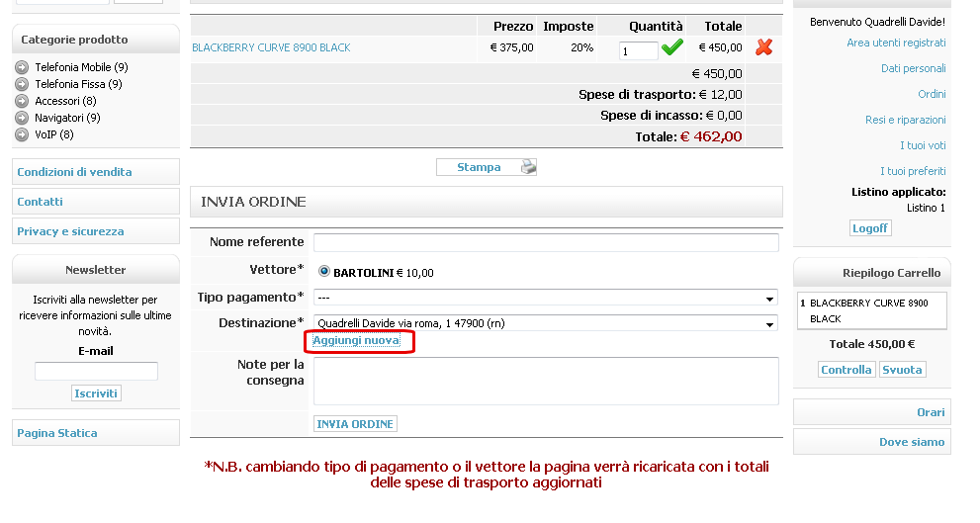Open Ordini link
The height and width of the screenshot is (523, 980).
point(932,94)
